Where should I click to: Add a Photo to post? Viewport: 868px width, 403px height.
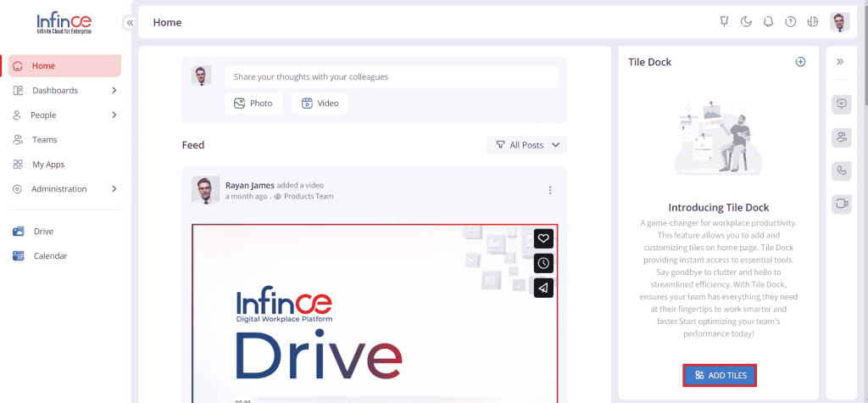click(x=253, y=104)
